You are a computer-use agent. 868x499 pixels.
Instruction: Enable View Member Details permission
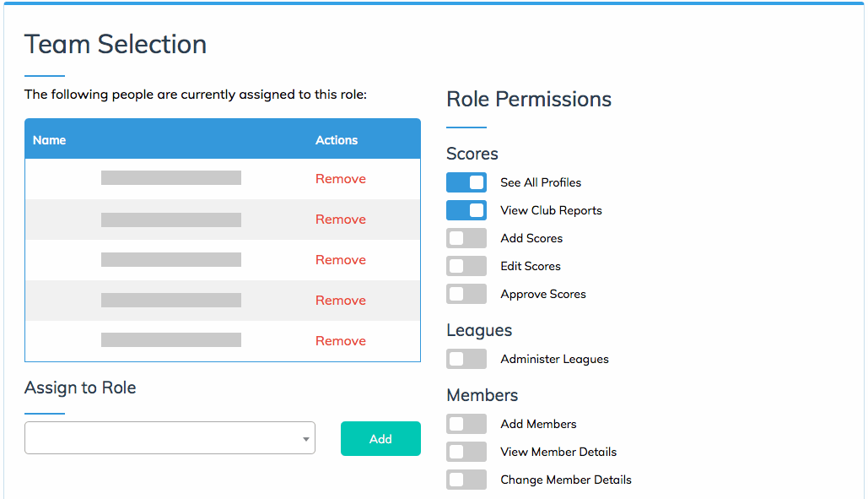[x=466, y=451]
